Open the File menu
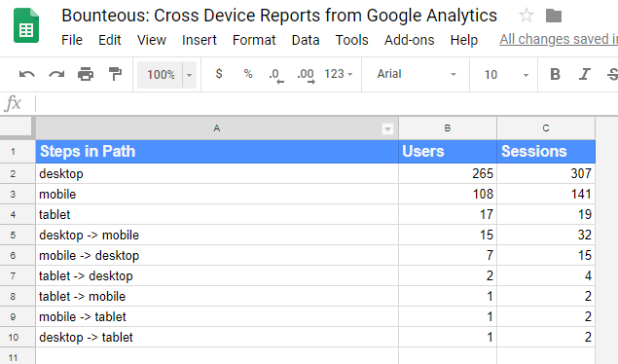Image resolution: width=618 pixels, height=364 pixels. click(x=72, y=40)
